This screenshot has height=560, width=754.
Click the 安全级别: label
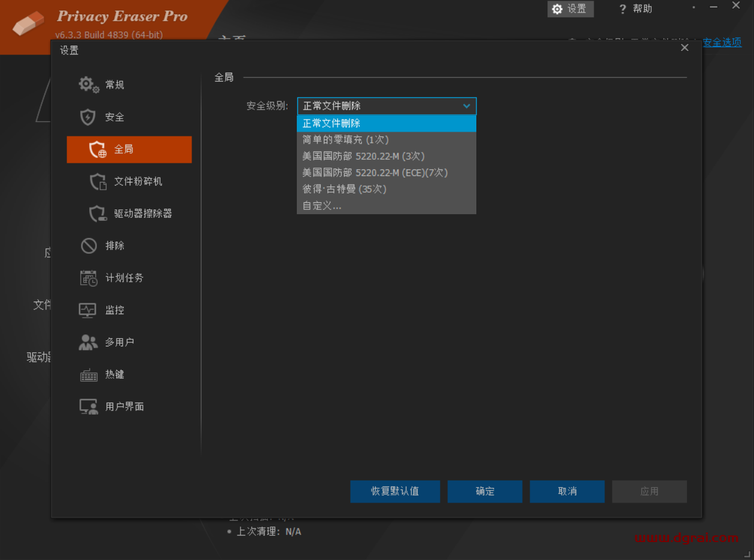[x=267, y=106]
